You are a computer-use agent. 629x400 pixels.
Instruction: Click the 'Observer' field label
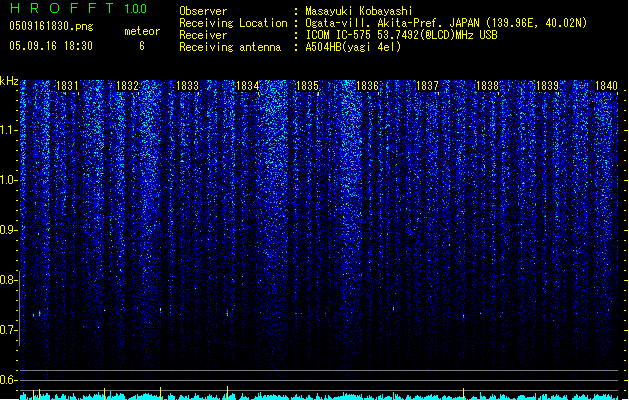click(203, 11)
